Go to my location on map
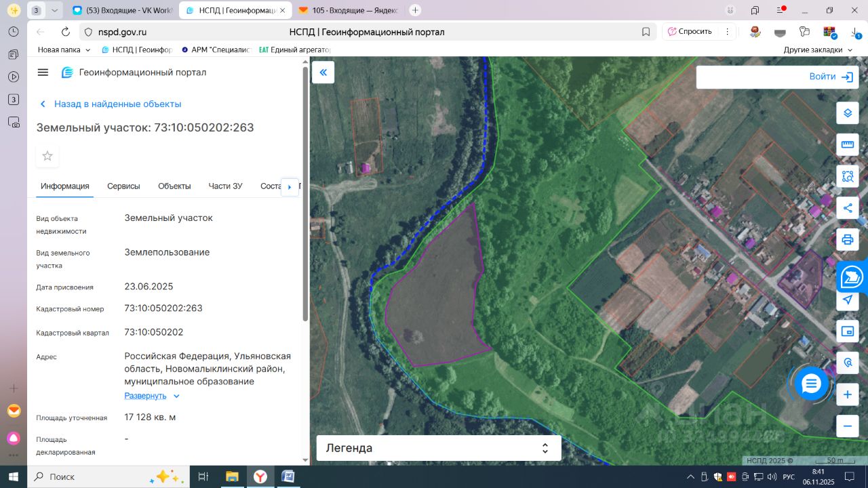Screen dimensions: 868x488 tap(847, 300)
